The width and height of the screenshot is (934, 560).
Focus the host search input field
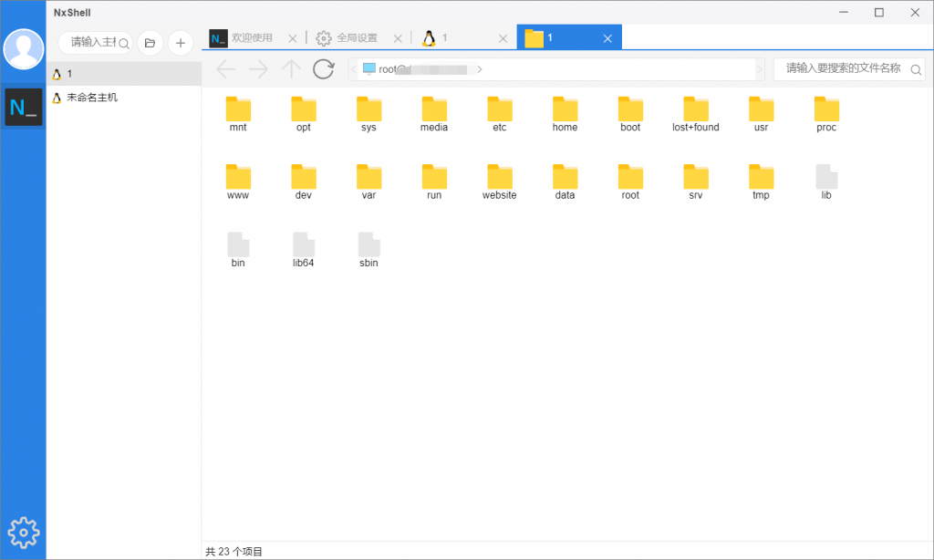[x=95, y=43]
